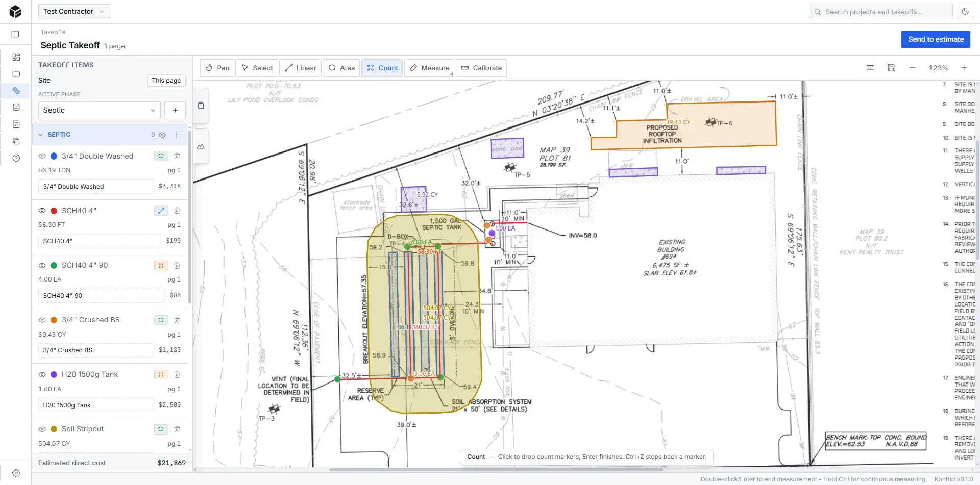Click the copy layers icon in sidebar

tap(16, 141)
